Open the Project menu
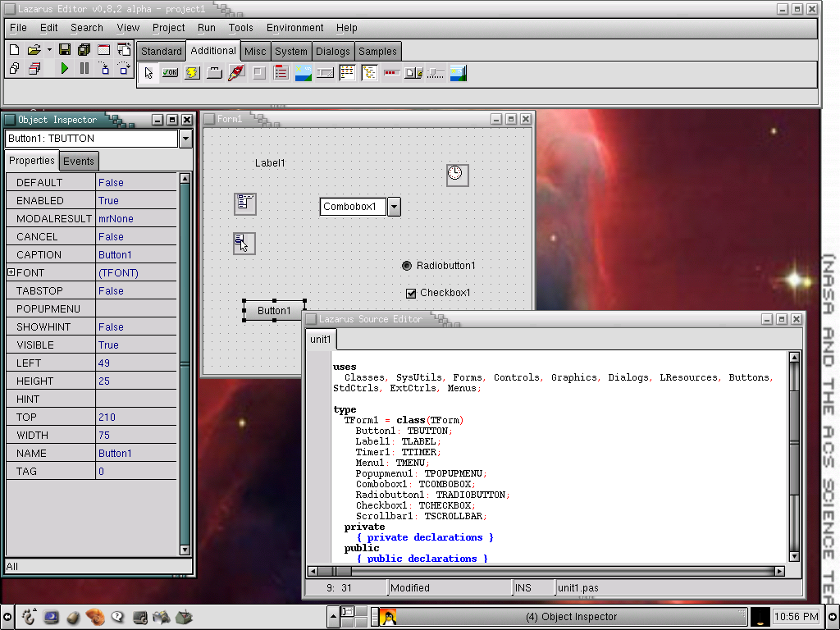Screen dimensions: 840x630 click(x=168, y=28)
